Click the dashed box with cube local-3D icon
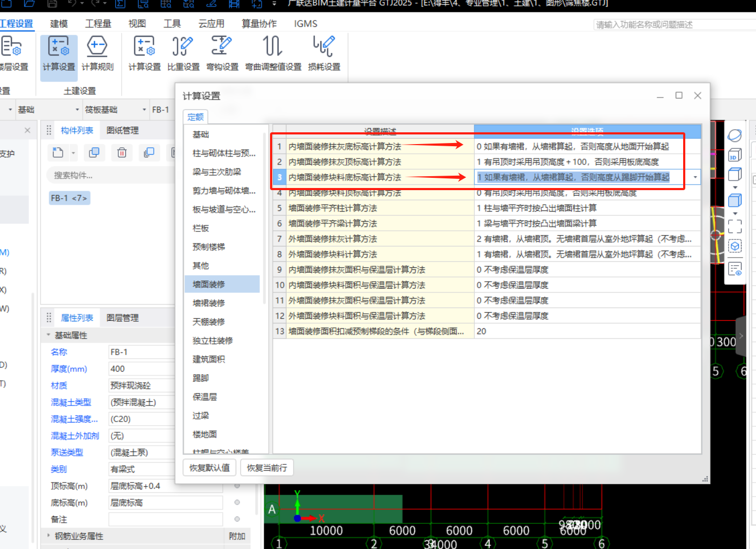 point(735,246)
